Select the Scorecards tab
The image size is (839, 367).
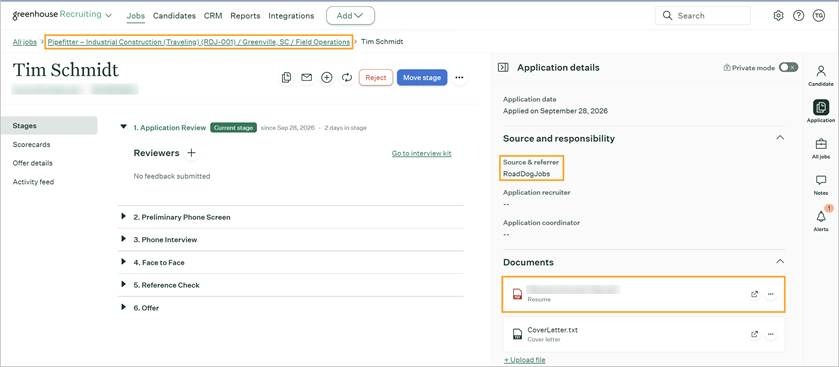(32, 144)
